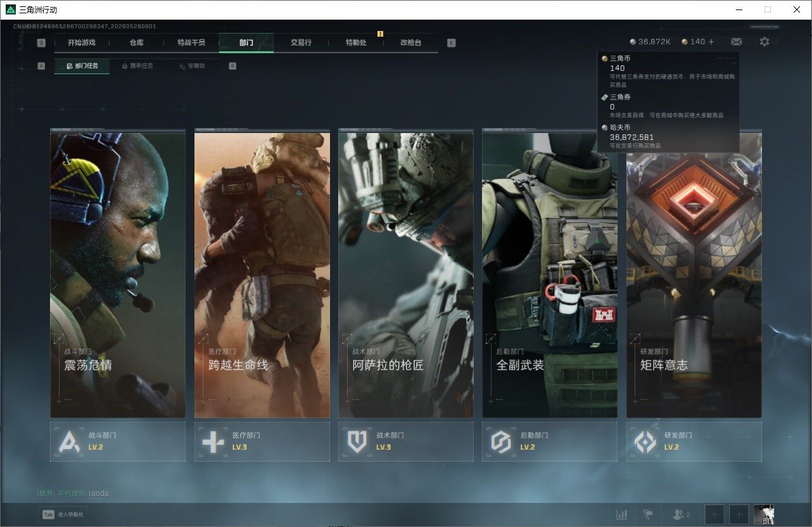This screenshot has height=527, width=812.
Task: Close the 三角洲行动 window
Action: coord(797,10)
